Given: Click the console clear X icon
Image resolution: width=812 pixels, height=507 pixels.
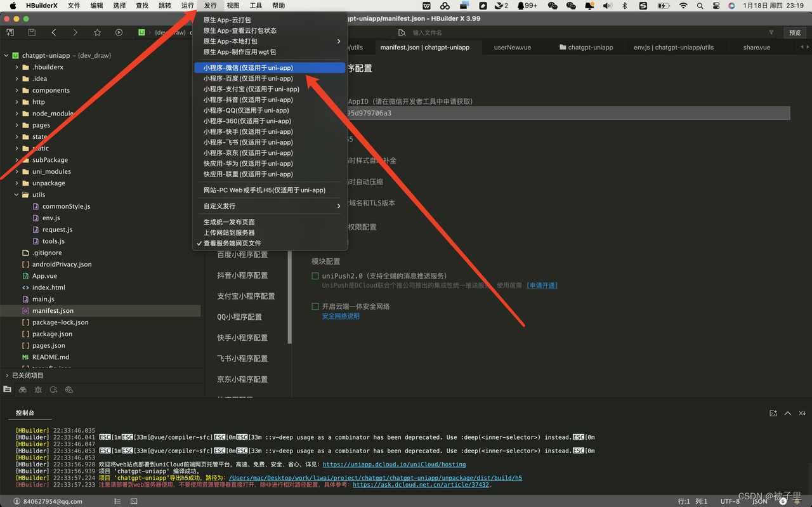Looking at the screenshot, I should click(x=802, y=413).
